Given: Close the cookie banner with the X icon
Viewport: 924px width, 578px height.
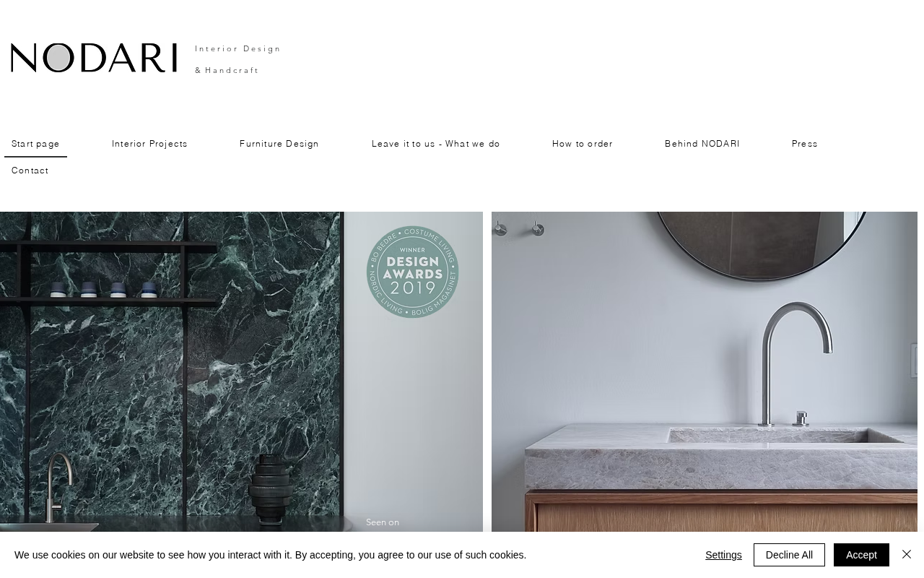Looking at the screenshot, I should [907, 554].
